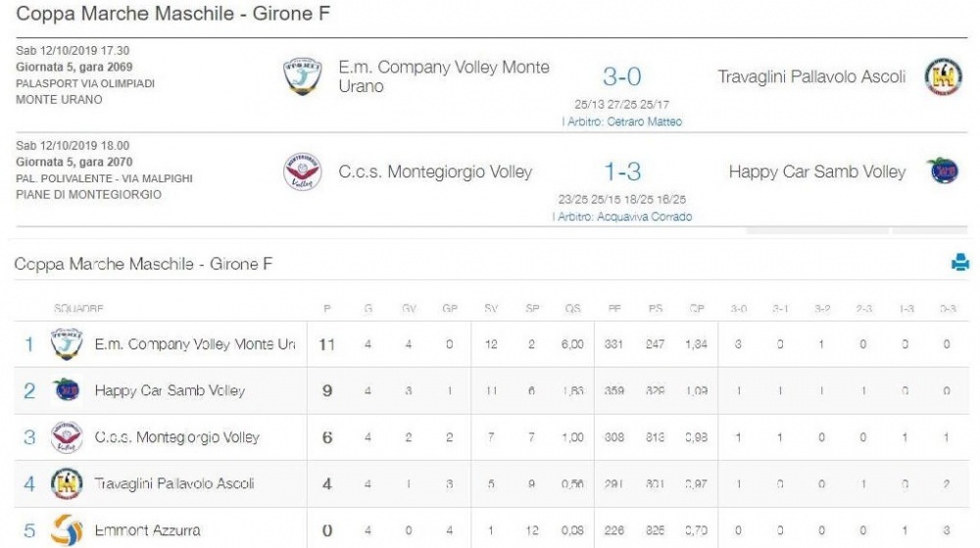Click the Coppa Marche Maschile - Girone F standings title
The width and height of the screenshot is (980, 548).
pos(143,264)
